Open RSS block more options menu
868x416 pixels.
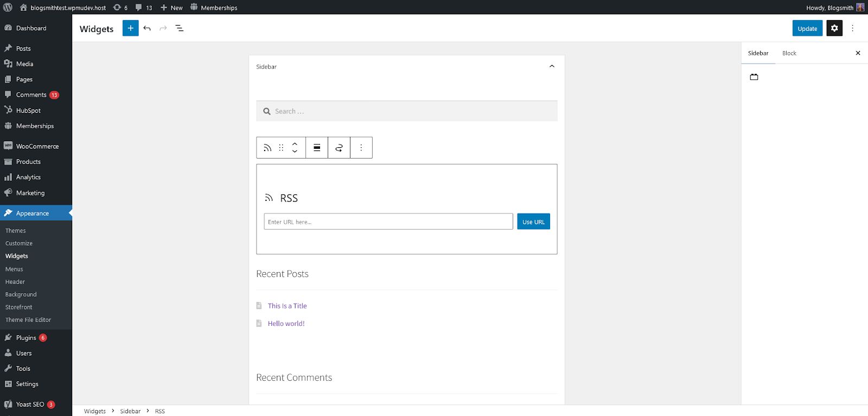(361, 148)
